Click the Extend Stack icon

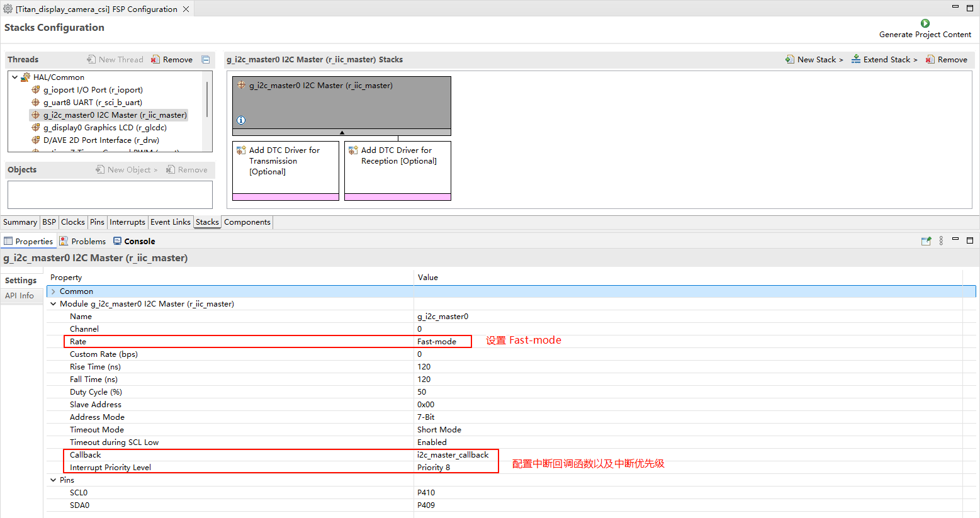tap(856, 60)
